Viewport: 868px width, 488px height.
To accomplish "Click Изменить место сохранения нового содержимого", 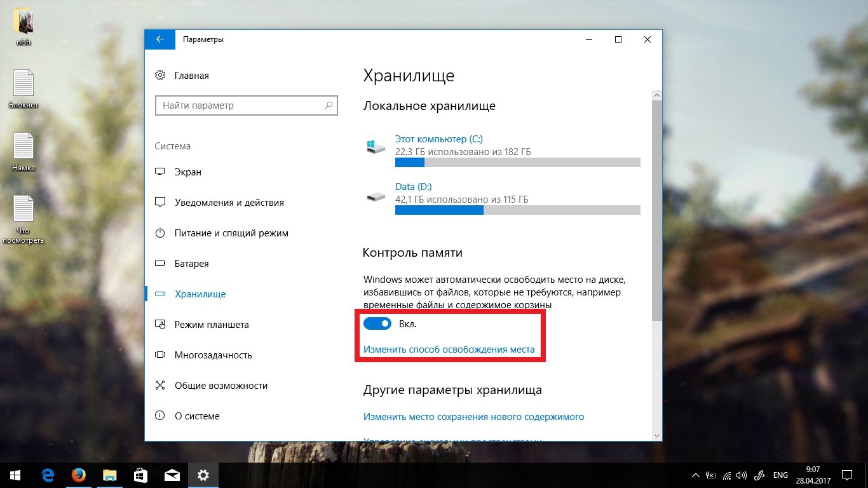I will (x=473, y=417).
